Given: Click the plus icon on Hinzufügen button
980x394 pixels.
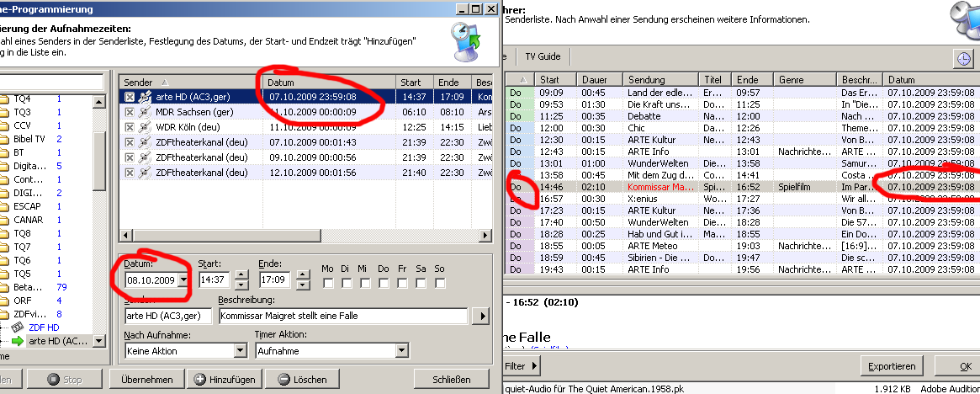Looking at the screenshot, I should tap(201, 380).
